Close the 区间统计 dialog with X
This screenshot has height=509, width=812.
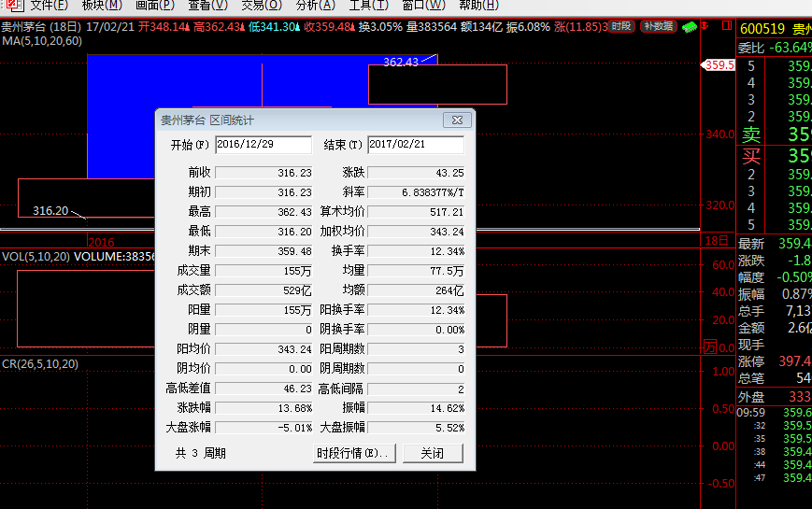tap(457, 120)
